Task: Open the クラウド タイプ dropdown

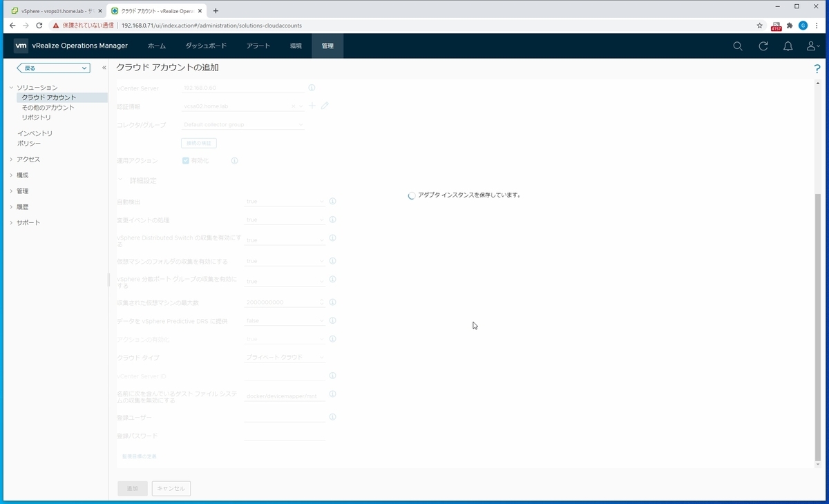Action: [x=285, y=358]
